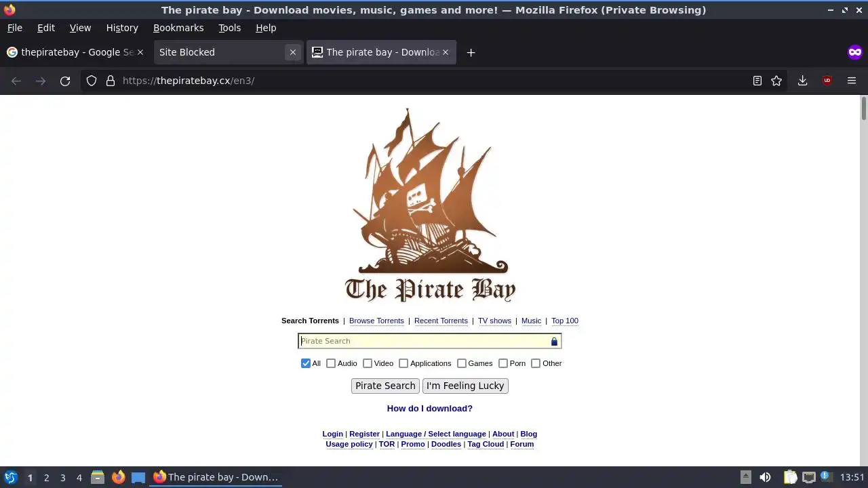868x488 pixels.
Task: Open the TOR link
Action: point(387,444)
